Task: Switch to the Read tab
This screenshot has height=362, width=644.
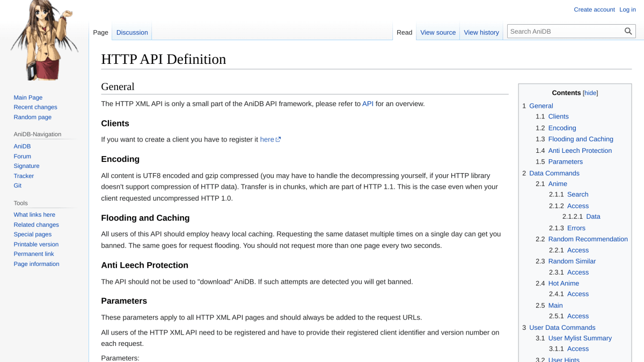Action: pyautogui.click(x=404, y=32)
